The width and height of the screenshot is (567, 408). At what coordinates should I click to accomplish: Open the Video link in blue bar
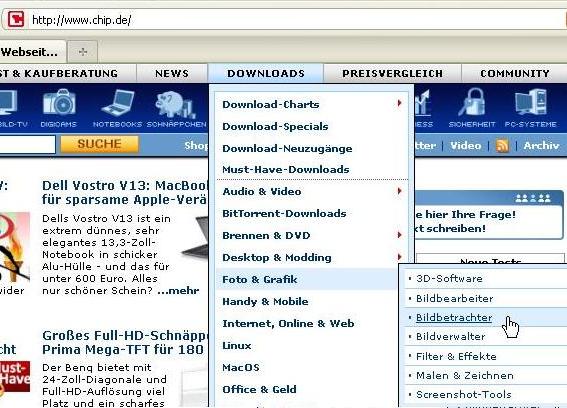click(x=466, y=145)
